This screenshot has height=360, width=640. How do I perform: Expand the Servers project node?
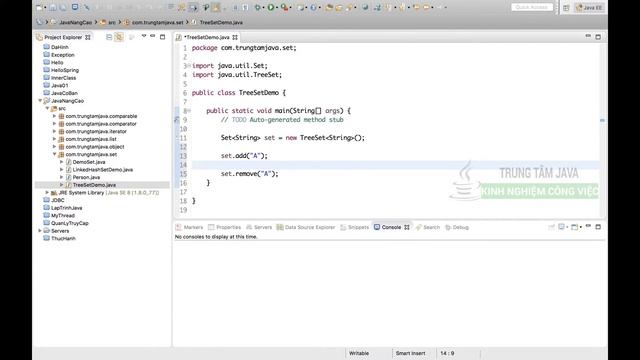[x=40, y=231]
